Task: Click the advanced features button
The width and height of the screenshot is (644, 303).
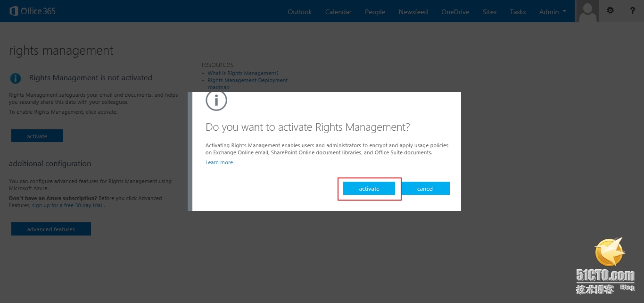Action: coord(51,229)
